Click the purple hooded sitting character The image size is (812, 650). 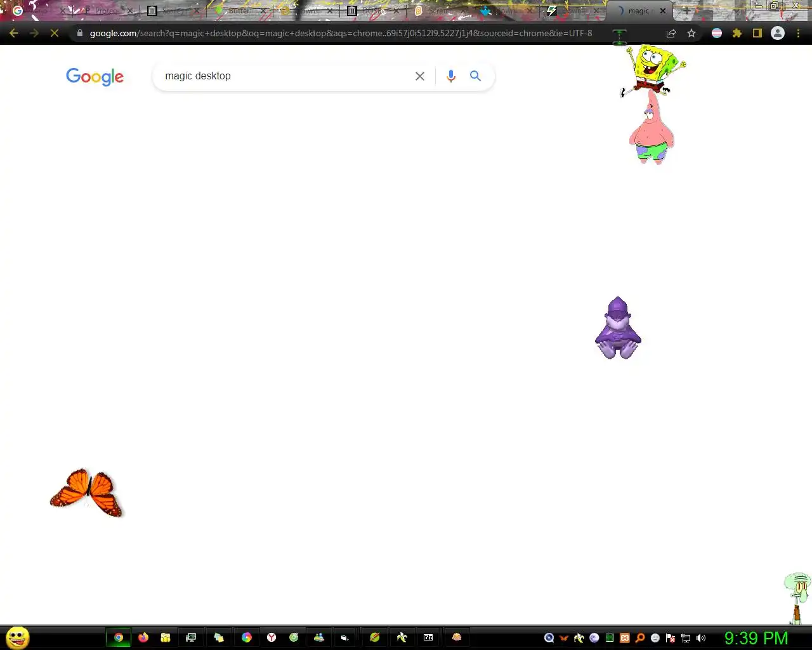[x=618, y=328]
